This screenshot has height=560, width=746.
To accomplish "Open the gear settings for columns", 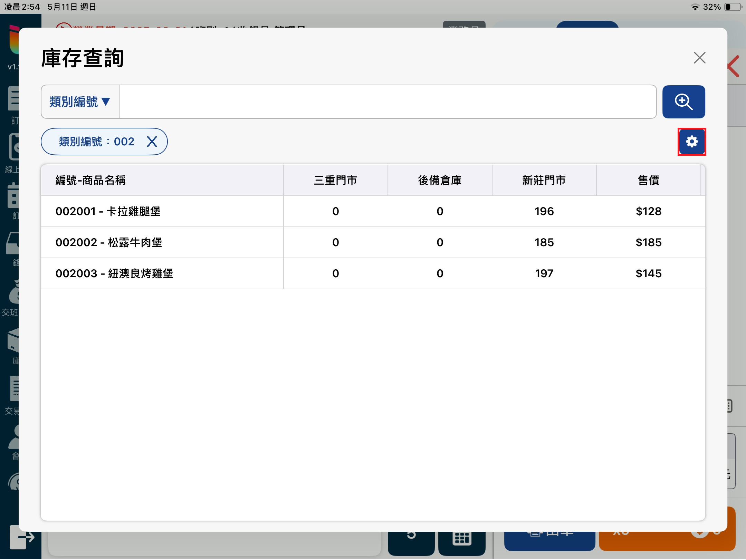I will pos(691,142).
